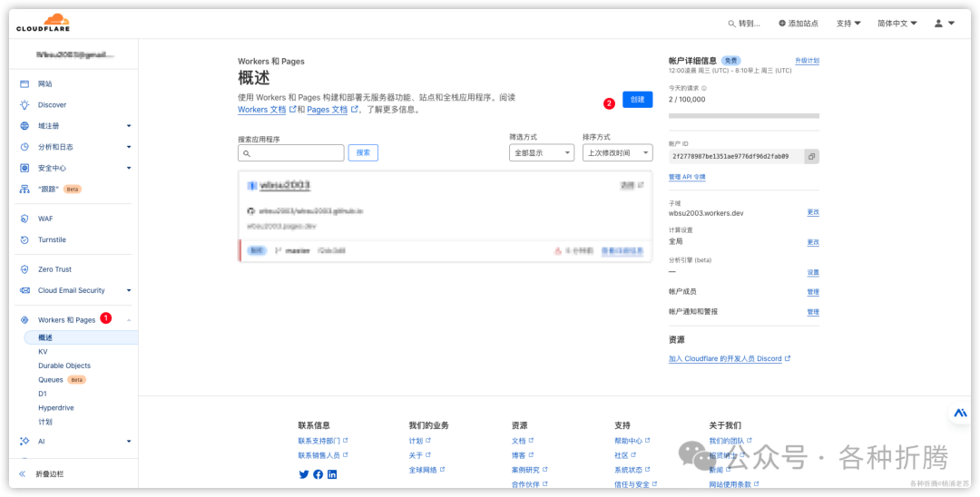Click the 转到 search box
980x497 pixels.
click(744, 23)
